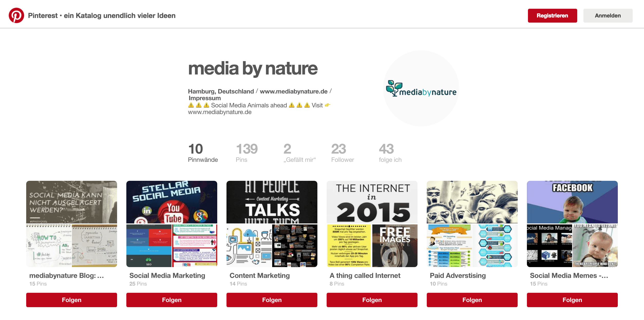The height and width of the screenshot is (320, 644).
Task: Select the 23 Follower tab
Action: pos(343,153)
